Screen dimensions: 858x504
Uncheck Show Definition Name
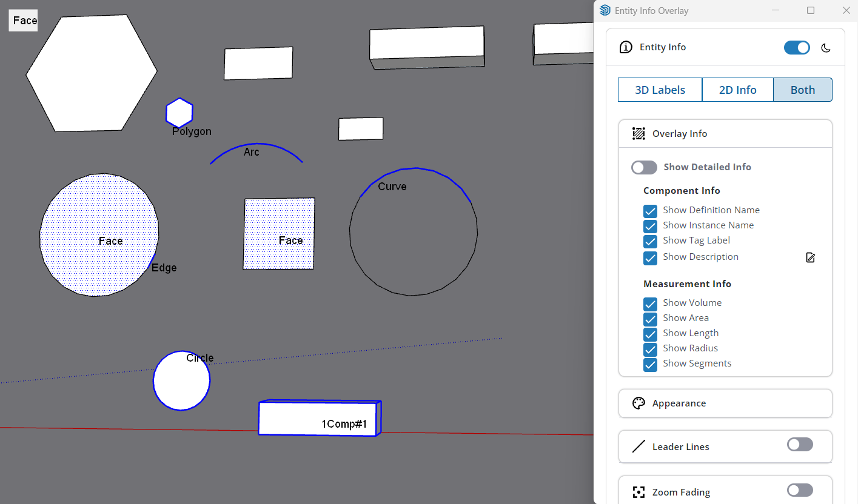(650, 211)
